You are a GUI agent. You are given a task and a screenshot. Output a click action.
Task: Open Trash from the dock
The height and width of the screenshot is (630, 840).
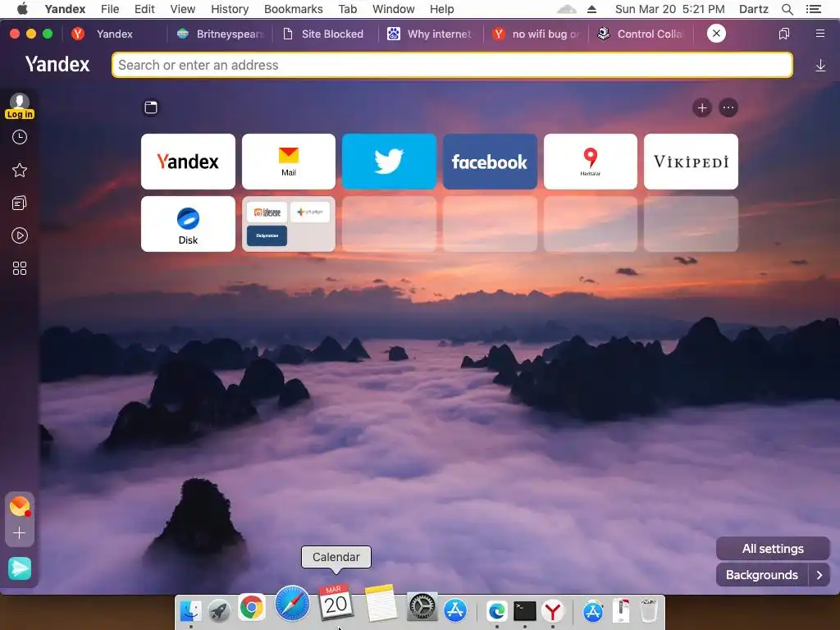(x=649, y=610)
